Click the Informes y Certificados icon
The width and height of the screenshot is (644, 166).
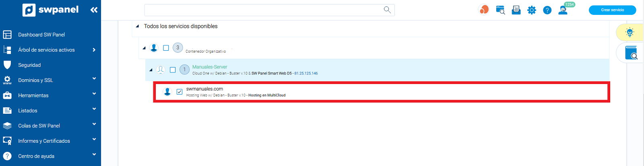[7, 141]
